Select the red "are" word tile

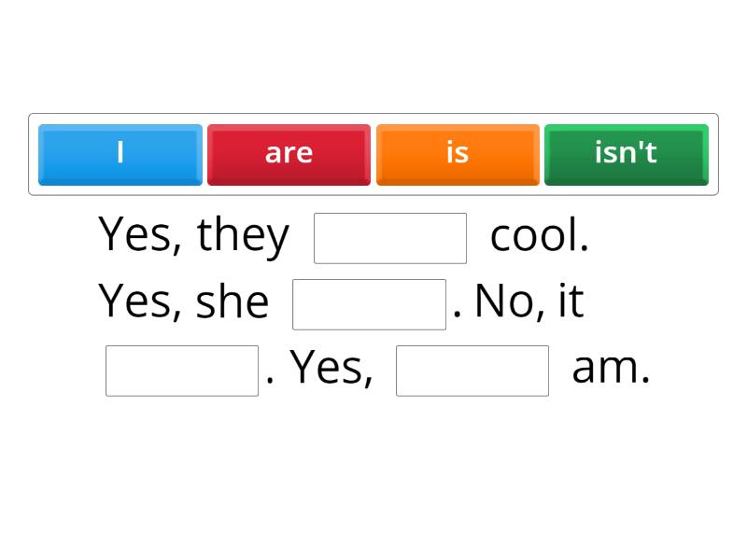[x=289, y=154]
